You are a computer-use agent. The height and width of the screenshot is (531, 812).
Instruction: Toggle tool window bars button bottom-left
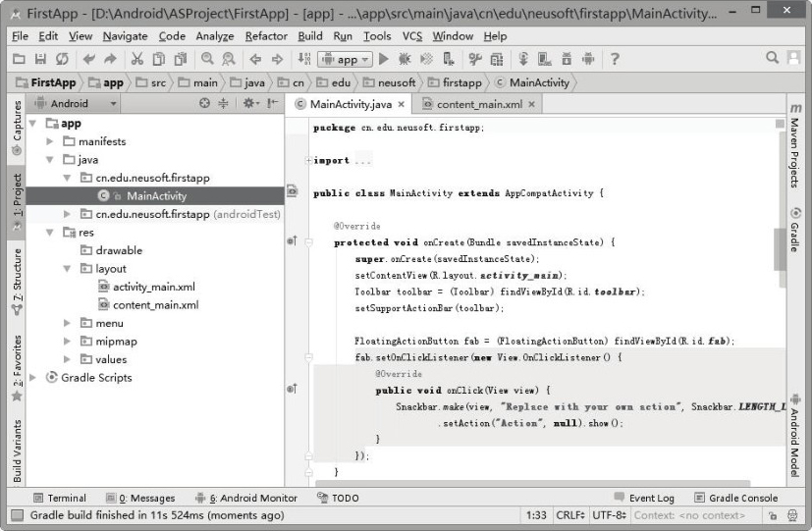coord(17,515)
